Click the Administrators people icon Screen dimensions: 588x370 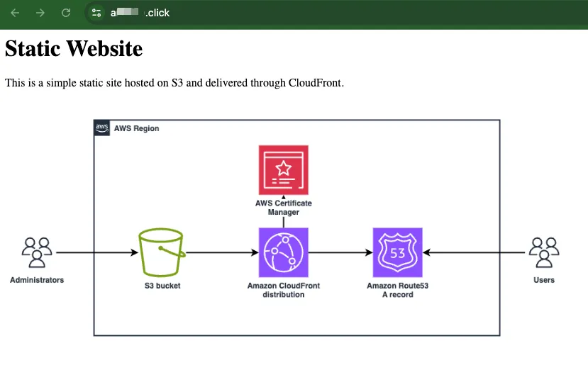click(x=37, y=252)
